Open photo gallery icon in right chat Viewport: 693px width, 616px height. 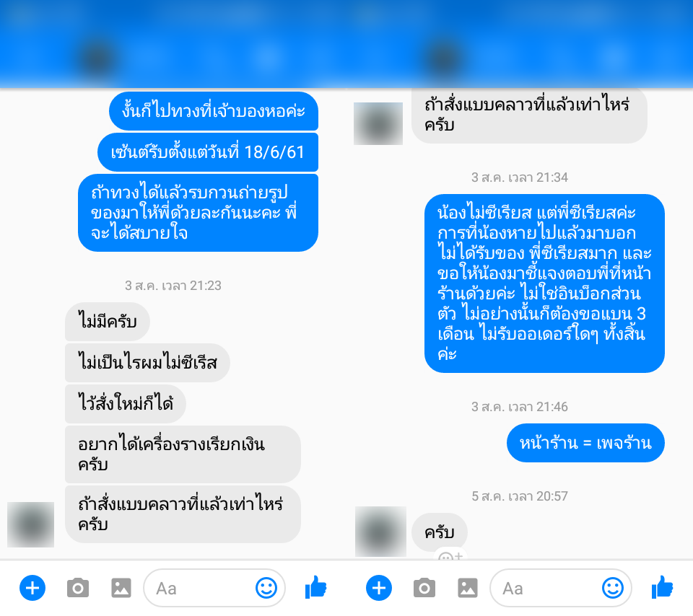[468, 588]
